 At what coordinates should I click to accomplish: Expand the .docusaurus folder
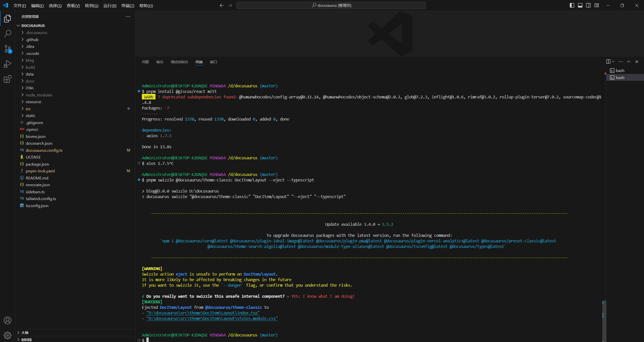[x=75, y=32]
